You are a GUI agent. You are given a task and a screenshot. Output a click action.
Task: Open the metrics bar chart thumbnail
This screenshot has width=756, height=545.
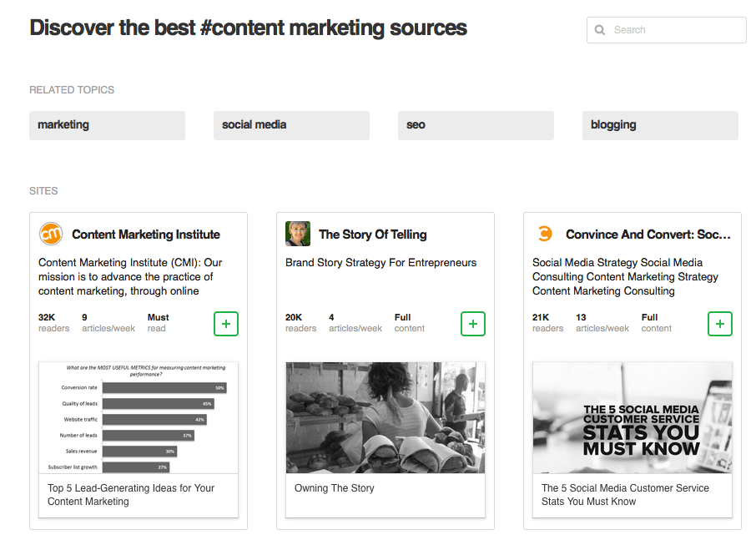tap(139, 417)
